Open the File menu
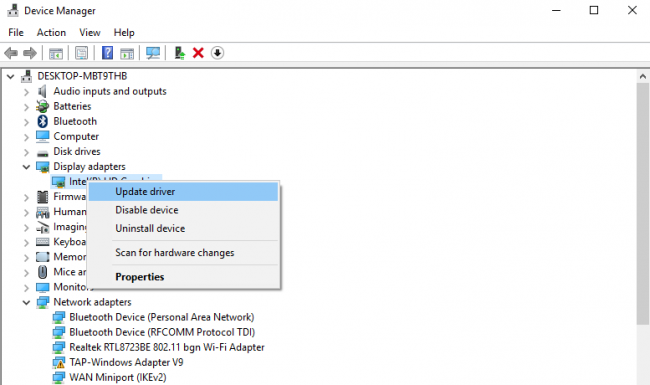The height and width of the screenshot is (385, 650). (x=16, y=32)
